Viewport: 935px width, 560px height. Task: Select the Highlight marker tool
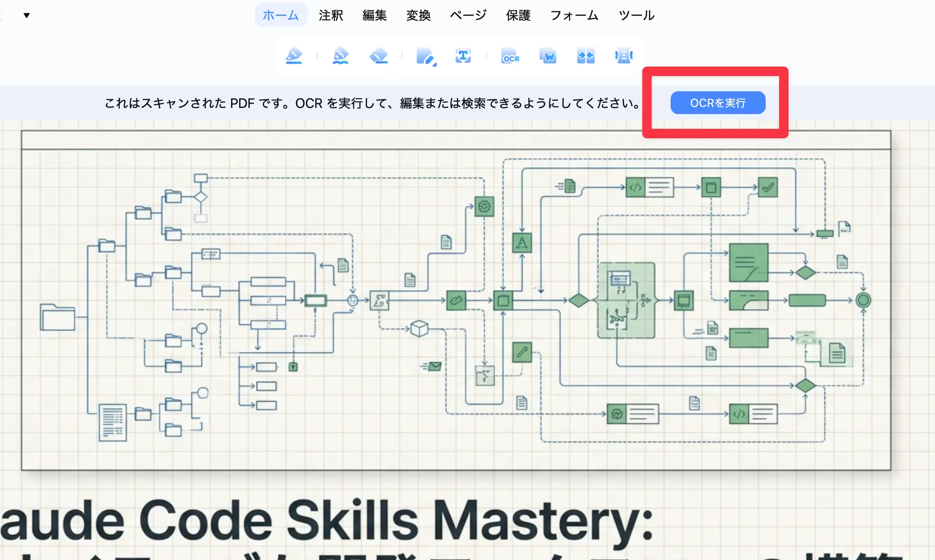(294, 56)
